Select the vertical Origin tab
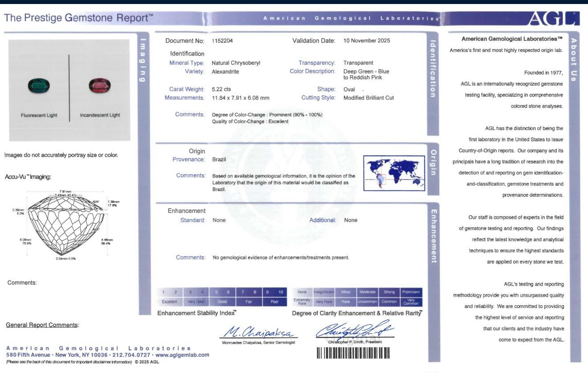The width and height of the screenshot is (588, 373). tap(433, 162)
